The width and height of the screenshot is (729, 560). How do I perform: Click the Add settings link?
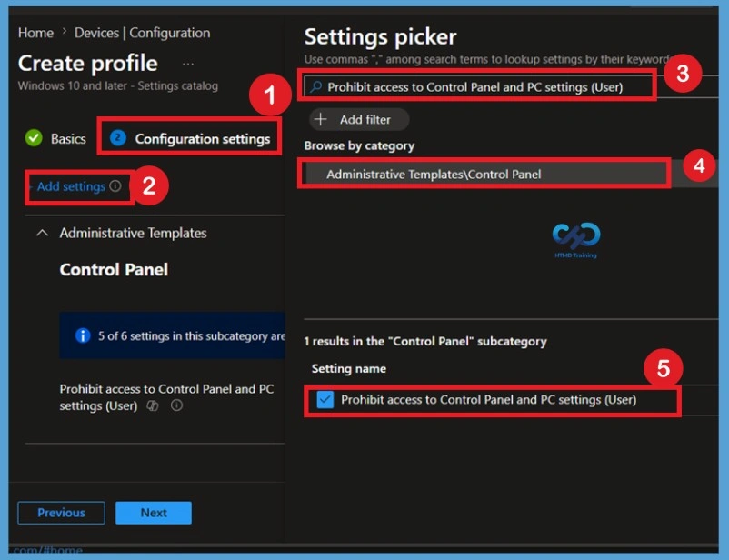click(71, 186)
